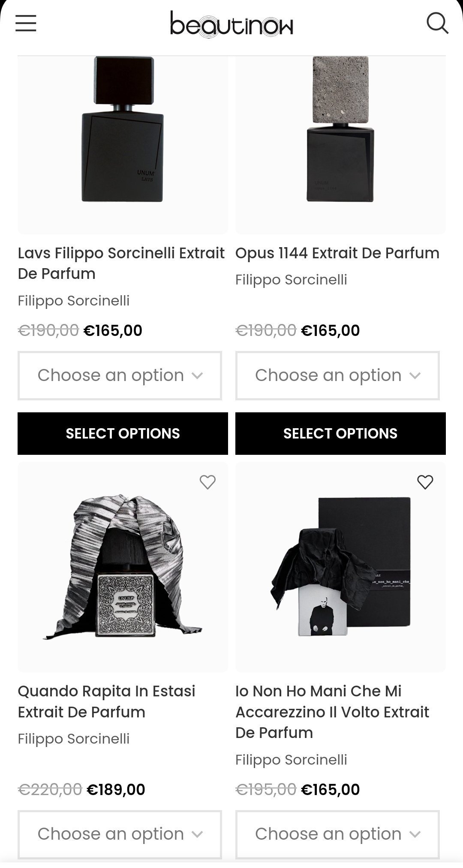Open the hamburger menu
Viewport: 463px width, 868px height.
pyautogui.click(x=26, y=23)
